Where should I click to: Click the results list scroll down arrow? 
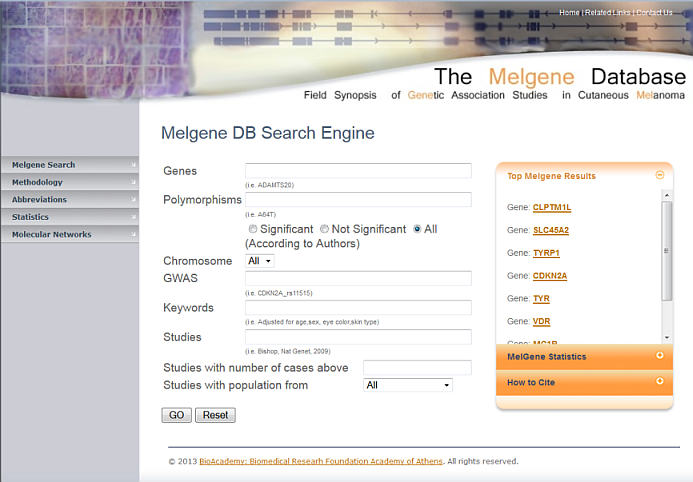(666, 338)
